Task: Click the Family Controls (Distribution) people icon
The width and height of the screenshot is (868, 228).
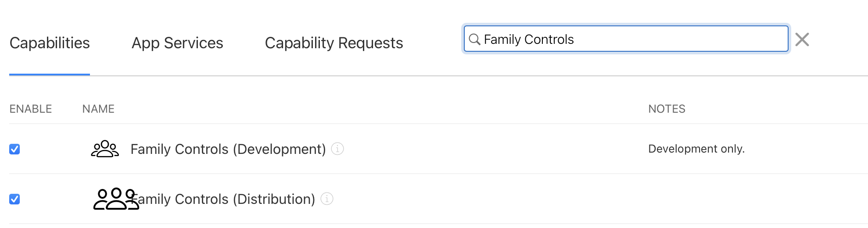Action: 115,199
